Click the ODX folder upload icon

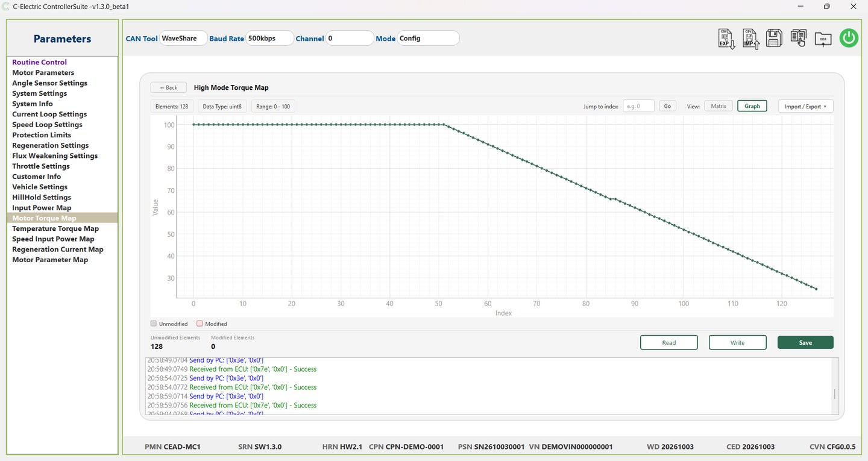tap(823, 39)
